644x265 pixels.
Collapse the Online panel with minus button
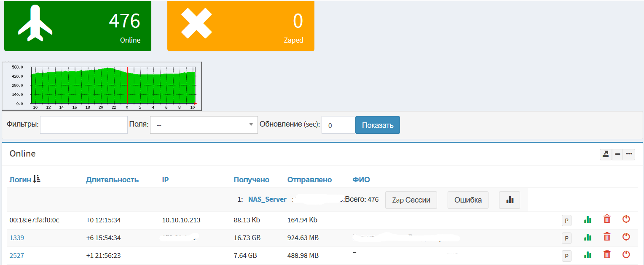pos(617,154)
